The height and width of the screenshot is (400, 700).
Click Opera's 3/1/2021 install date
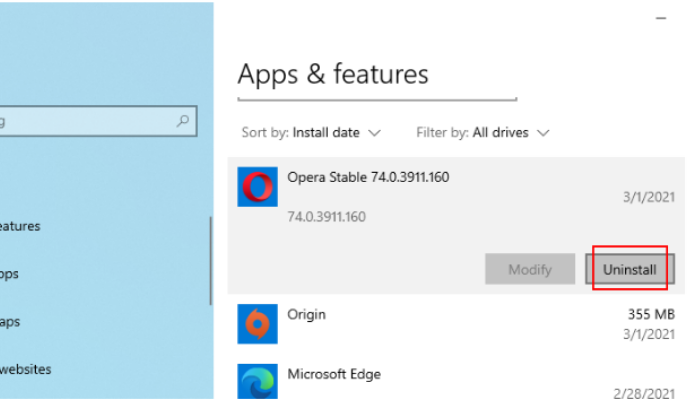click(649, 197)
